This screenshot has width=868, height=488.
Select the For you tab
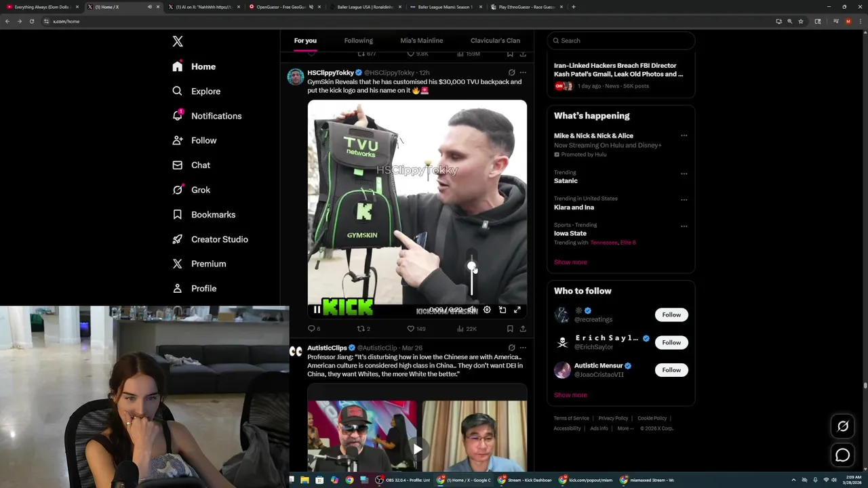[x=305, y=41]
